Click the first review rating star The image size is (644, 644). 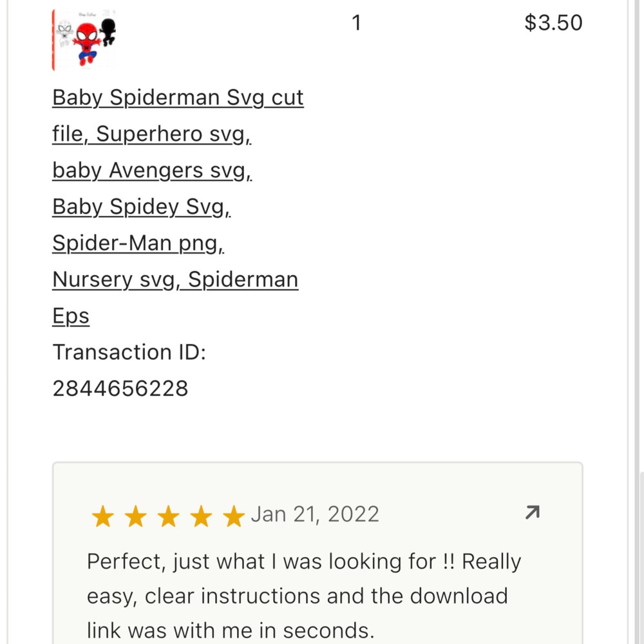coord(102,516)
